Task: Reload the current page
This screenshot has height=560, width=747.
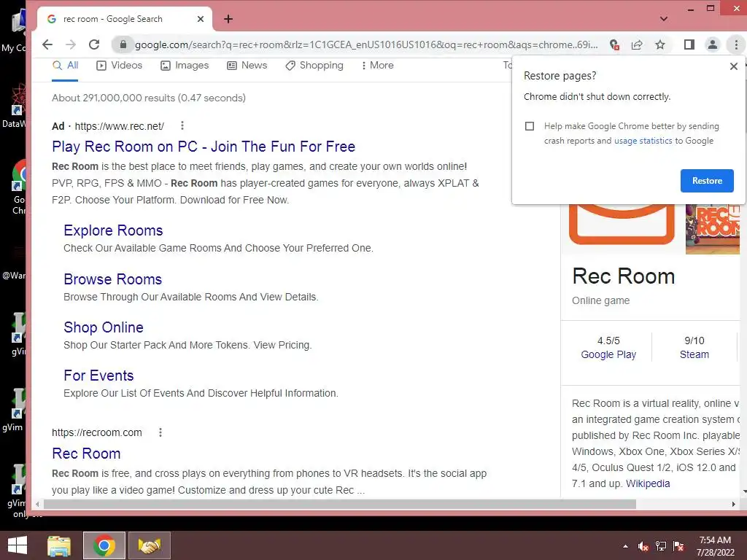Action: coord(94,44)
